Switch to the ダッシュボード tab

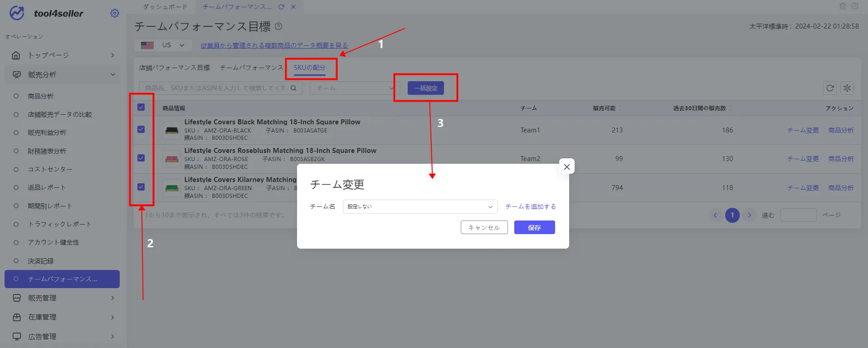pos(165,7)
